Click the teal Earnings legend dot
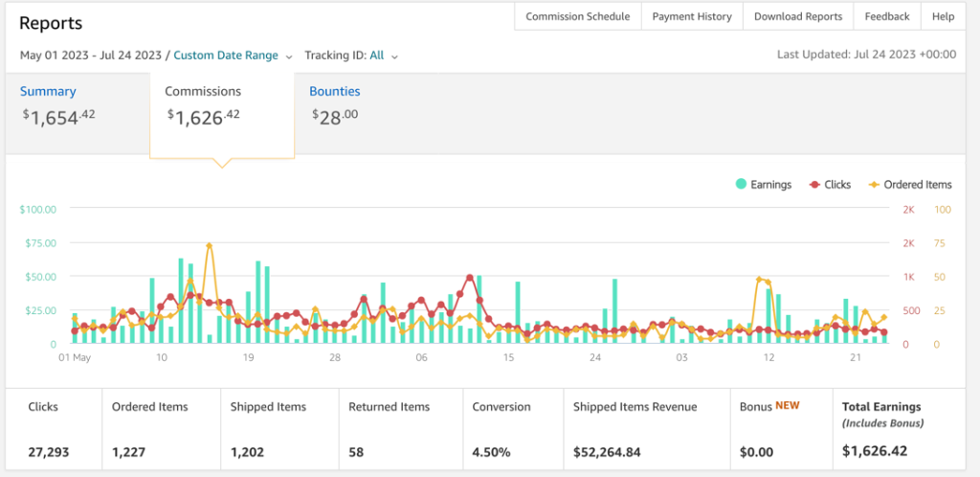This screenshot has height=477, width=980. click(741, 185)
